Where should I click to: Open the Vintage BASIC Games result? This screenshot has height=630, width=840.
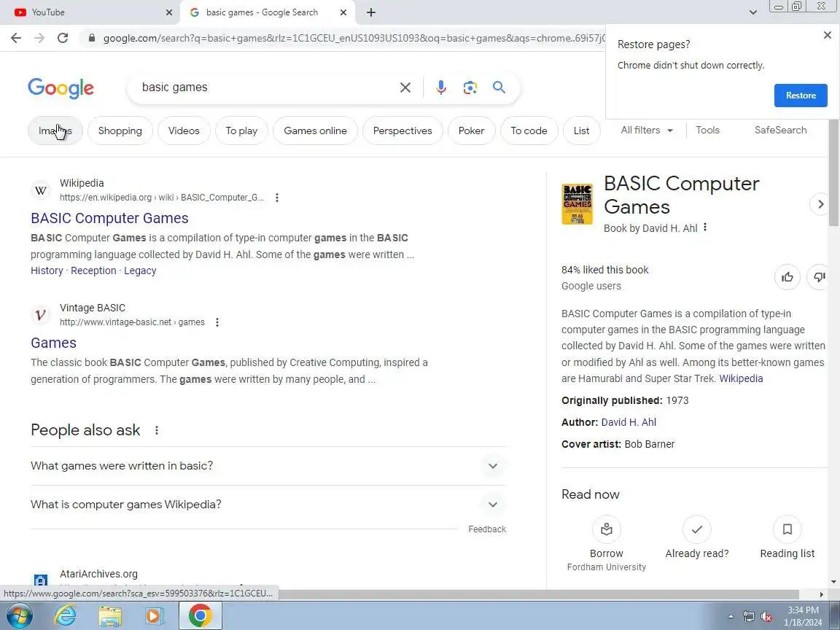pyautogui.click(x=53, y=343)
